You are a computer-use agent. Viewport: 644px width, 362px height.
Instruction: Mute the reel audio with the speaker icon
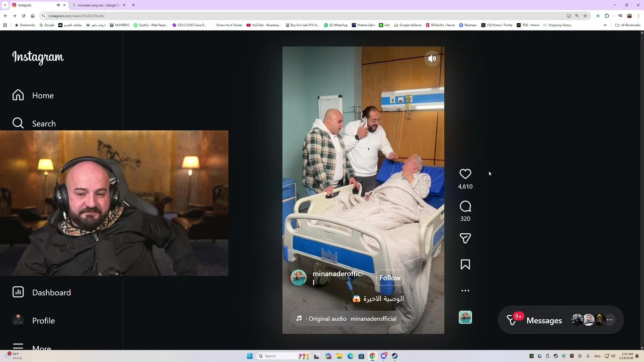pyautogui.click(x=432, y=59)
